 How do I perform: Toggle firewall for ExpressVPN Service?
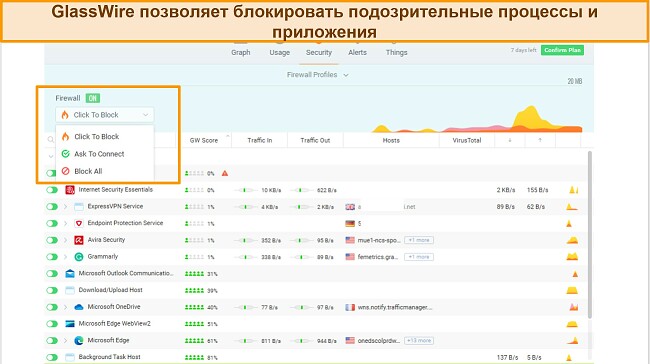click(x=52, y=206)
